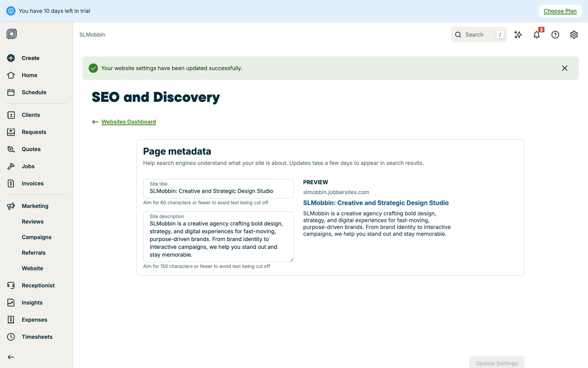The width and height of the screenshot is (588, 368).
Task: Open the notifications bell
Action: pos(537,35)
